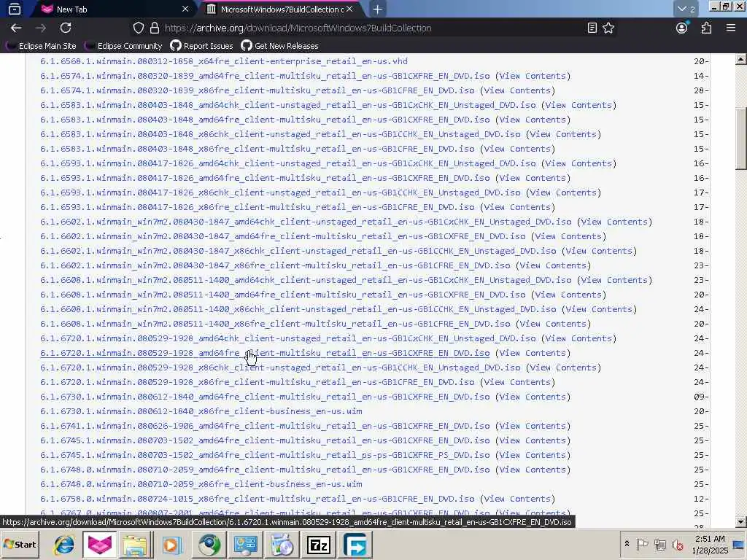Close the New Tab tab
Image resolution: width=747 pixels, height=560 pixels.
tap(185, 9)
